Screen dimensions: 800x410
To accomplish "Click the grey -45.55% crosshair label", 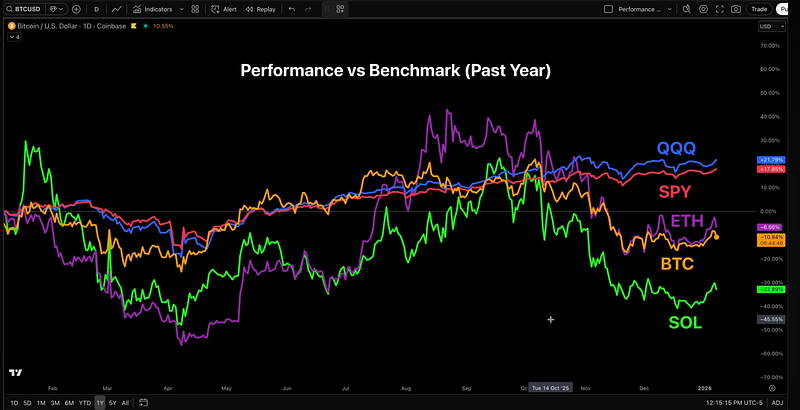I will pyautogui.click(x=770, y=319).
